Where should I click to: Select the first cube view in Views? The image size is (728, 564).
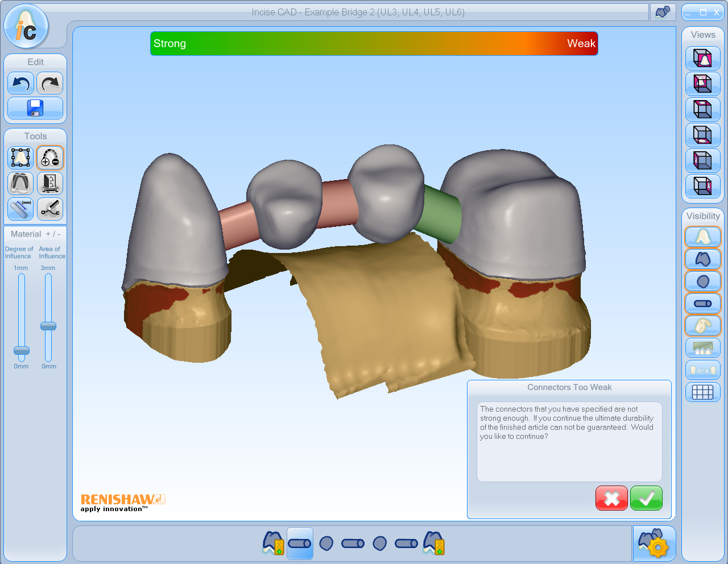(x=703, y=58)
